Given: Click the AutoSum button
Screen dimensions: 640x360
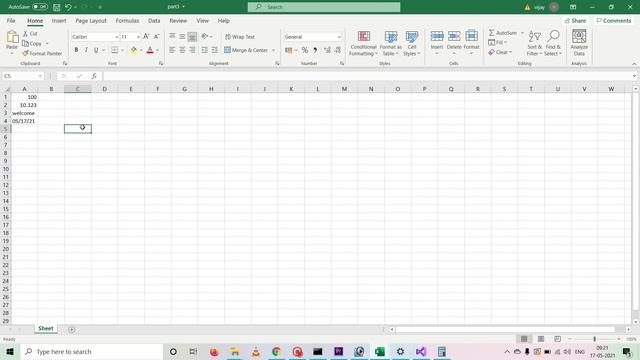Looking at the screenshot, I should tap(503, 33).
